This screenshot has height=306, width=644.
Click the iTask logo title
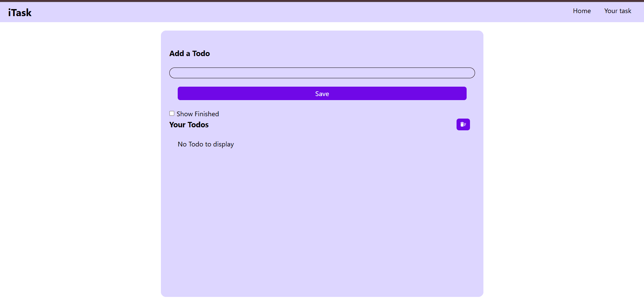coord(20,12)
